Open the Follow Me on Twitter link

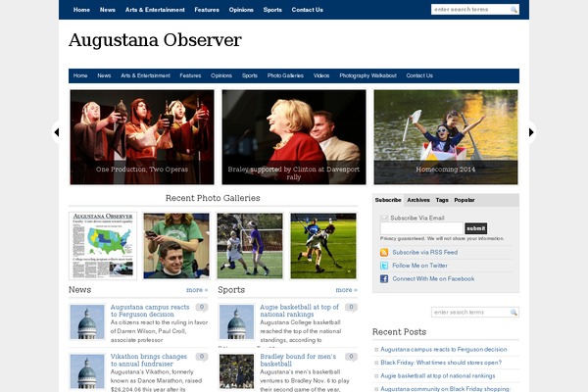coord(419,266)
